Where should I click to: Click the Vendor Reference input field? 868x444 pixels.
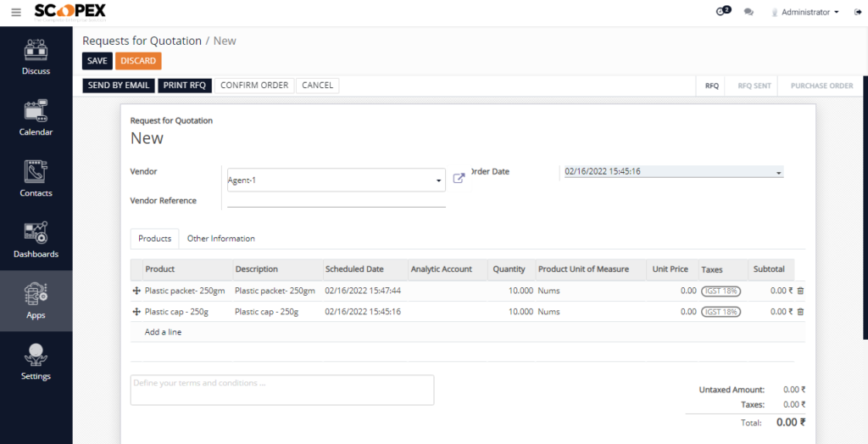coord(337,200)
